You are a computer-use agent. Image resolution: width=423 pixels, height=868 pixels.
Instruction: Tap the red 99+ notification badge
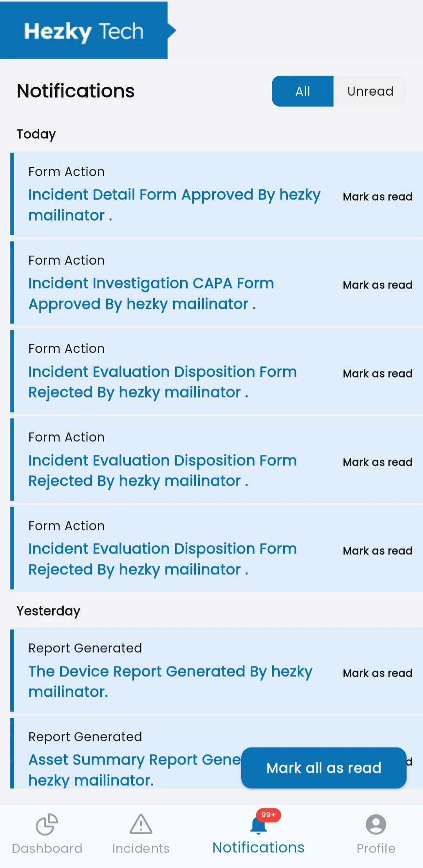point(268,815)
